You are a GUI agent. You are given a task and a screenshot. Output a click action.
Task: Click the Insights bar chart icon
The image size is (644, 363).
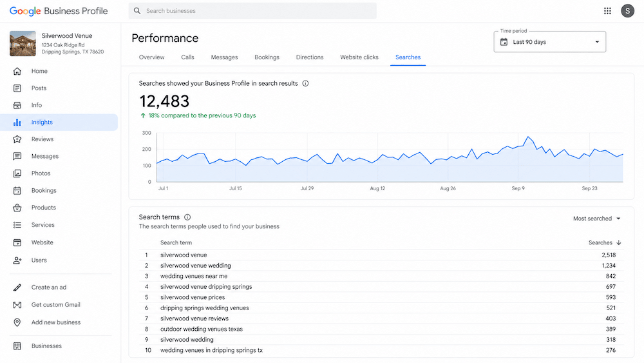(x=17, y=122)
